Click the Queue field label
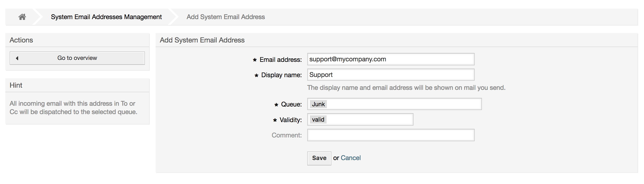The image size is (644, 184). (291, 104)
